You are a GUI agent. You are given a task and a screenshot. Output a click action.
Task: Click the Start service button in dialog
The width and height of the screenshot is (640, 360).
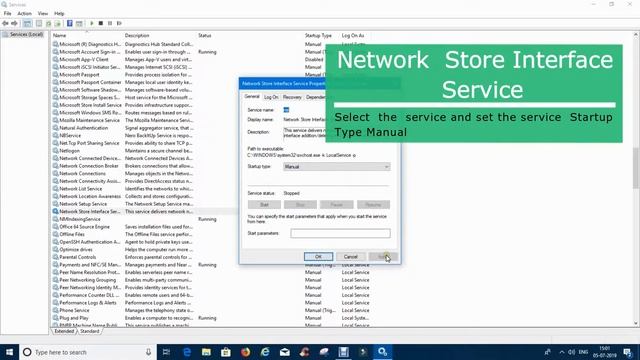[264, 204]
